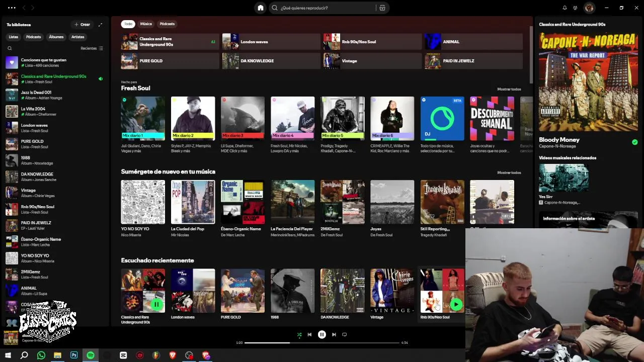
Task: Open the Mix diario 5 card
Action: click(x=342, y=125)
